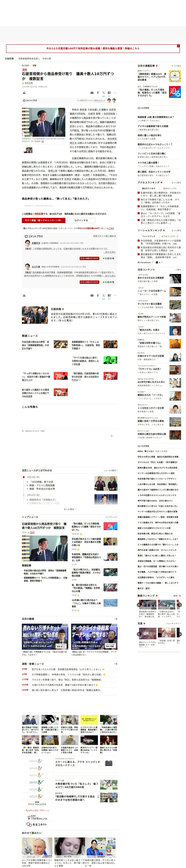Select the フェイスブック social ranking tab

[148, 236]
